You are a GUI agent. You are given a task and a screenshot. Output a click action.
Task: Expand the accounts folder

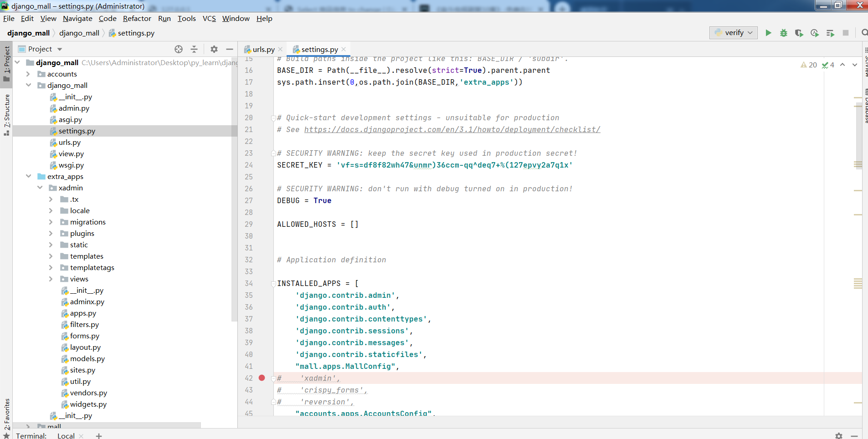coord(28,74)
